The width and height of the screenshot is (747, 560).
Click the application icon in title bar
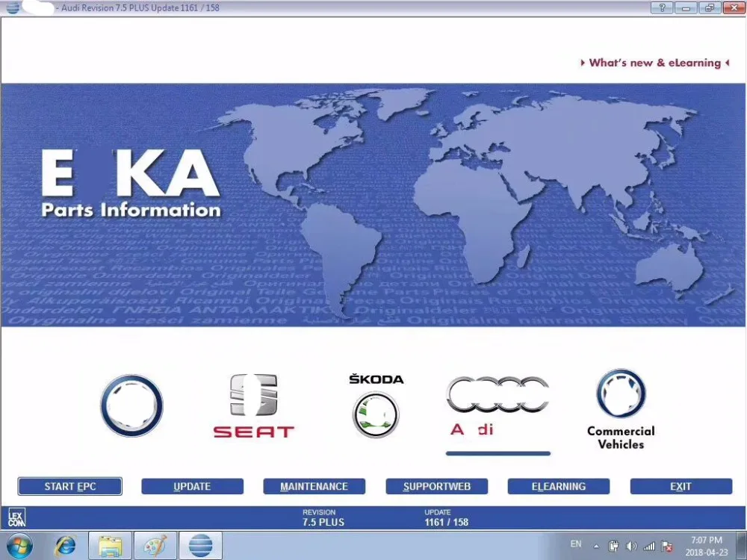pyautogui.click(x=12, y=7)
